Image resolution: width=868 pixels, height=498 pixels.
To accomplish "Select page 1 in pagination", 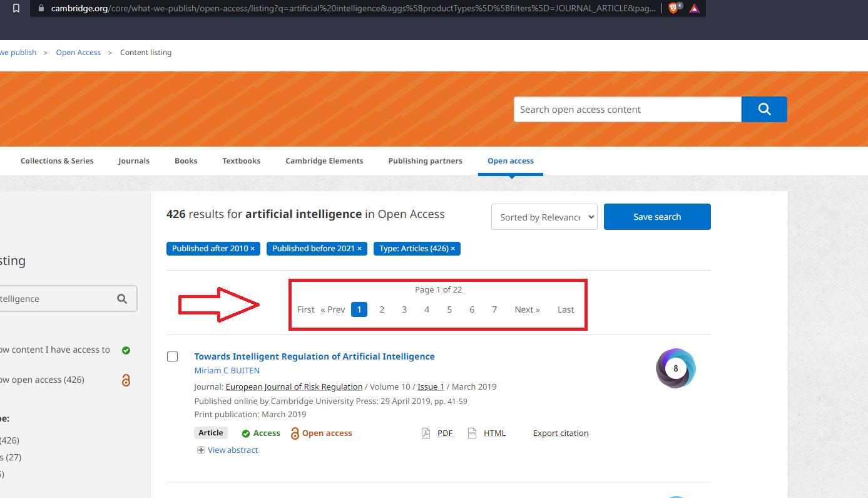I will (359, 309).
